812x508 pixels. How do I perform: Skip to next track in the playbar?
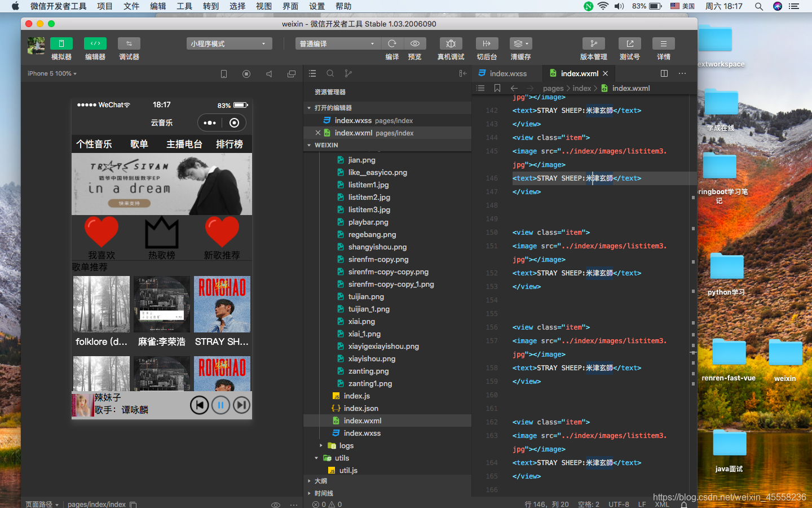pos(241,405)
